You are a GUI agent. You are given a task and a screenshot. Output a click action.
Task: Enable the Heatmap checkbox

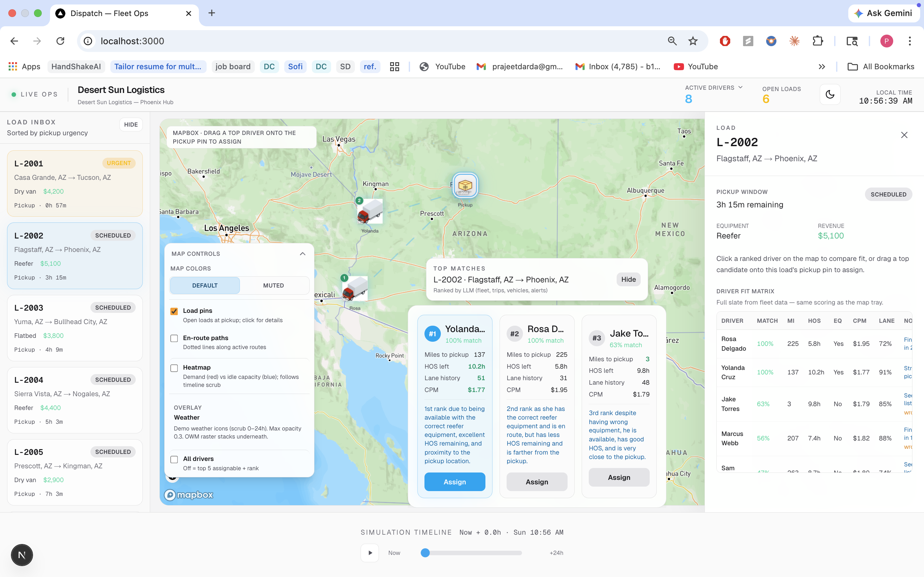(174, 368)
